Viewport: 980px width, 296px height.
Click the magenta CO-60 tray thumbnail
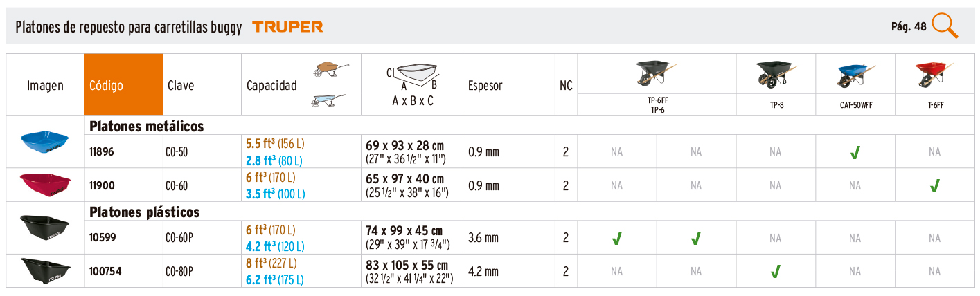click(x=46, y=184)
